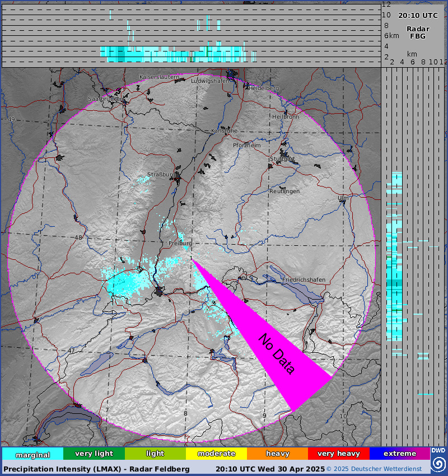
Task: Click the right-side vertical cross-section panel
Action: (x=413, y=257)
